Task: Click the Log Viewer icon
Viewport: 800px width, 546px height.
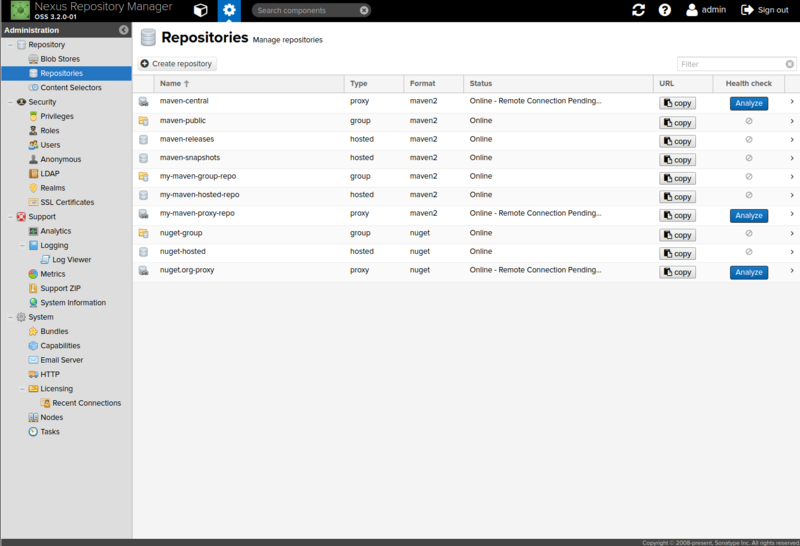Action: pyautogui.click(x=45, y=260)
